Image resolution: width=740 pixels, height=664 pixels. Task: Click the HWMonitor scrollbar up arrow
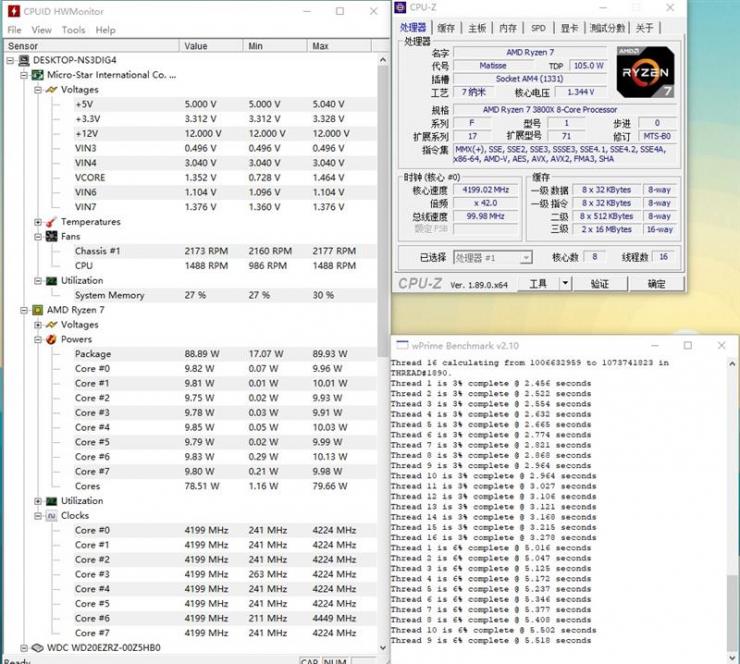click(383, 60)
